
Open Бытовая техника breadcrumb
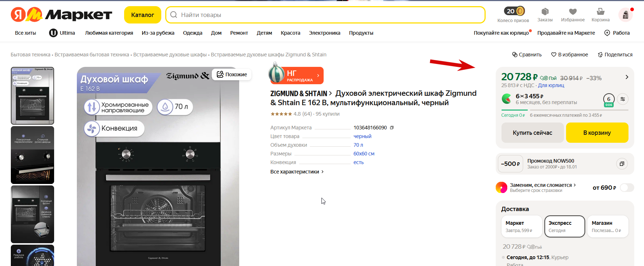click(x=31, y=55)
